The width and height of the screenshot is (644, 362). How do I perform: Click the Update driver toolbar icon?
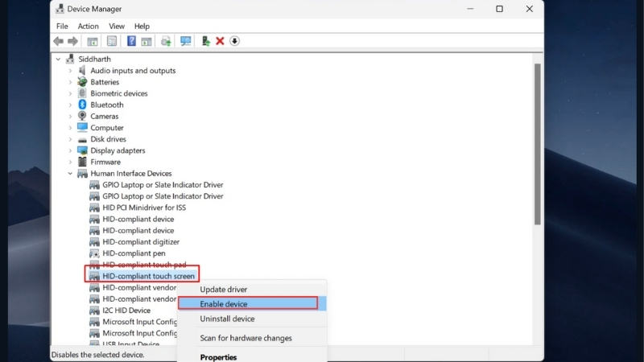(205, 41)
